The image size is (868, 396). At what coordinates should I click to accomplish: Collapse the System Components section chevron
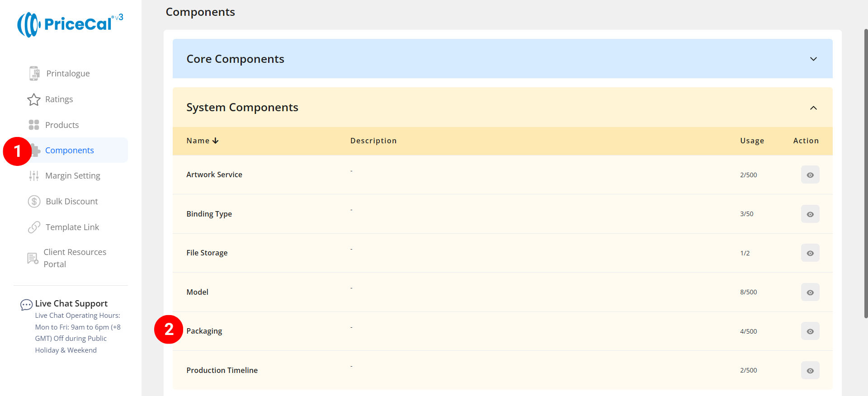pyautogui.click(x=813, y=108)
